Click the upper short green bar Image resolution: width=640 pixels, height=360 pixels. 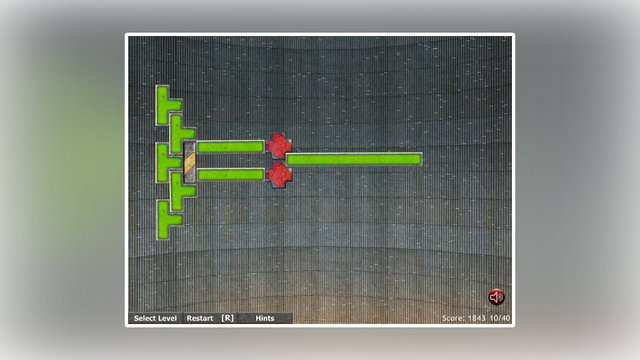click(231, 147)
